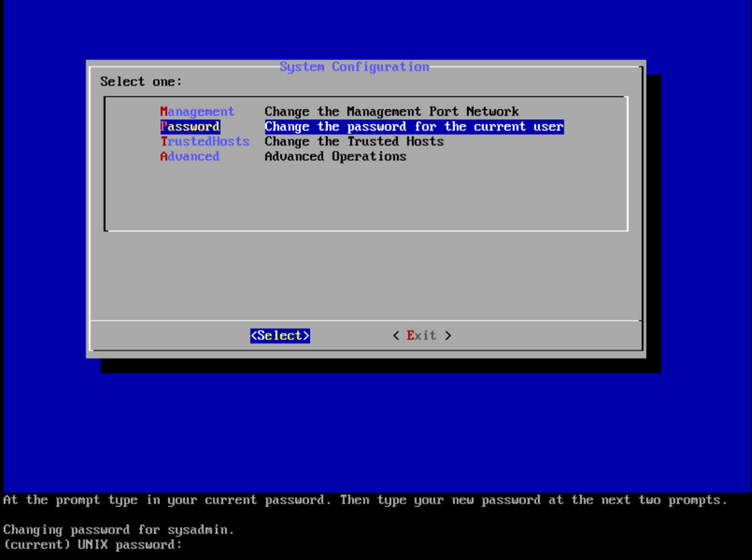Click the System Configuration dialog title
Image resolution: width=752 pixels, height=560 pixels.
click(x=354, y=67)
